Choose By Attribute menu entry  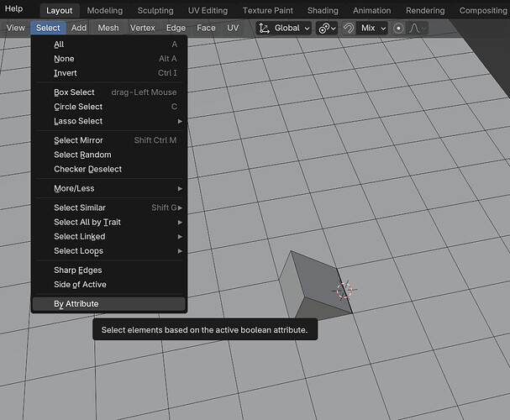coord(109,304)
